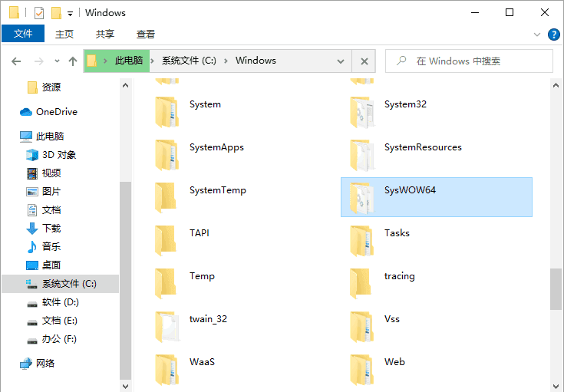Viewport: 564px width, 392px height.
Task: Select 软件 (D:) drive in navigation pane
Action: 60,302
